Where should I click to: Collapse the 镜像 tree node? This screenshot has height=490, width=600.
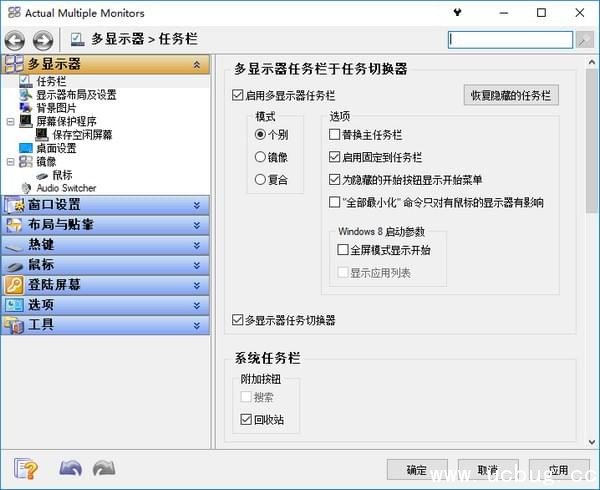tap(11, 162)
